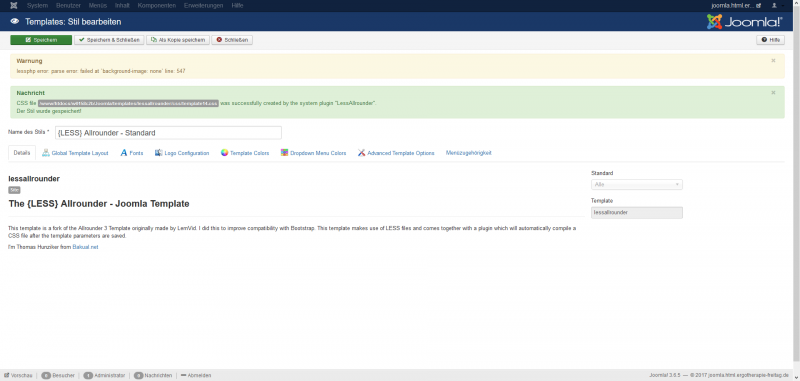The width and height of the screenshot is (800, 381).
Task: Open the System menu
Action: click(37, 6)
